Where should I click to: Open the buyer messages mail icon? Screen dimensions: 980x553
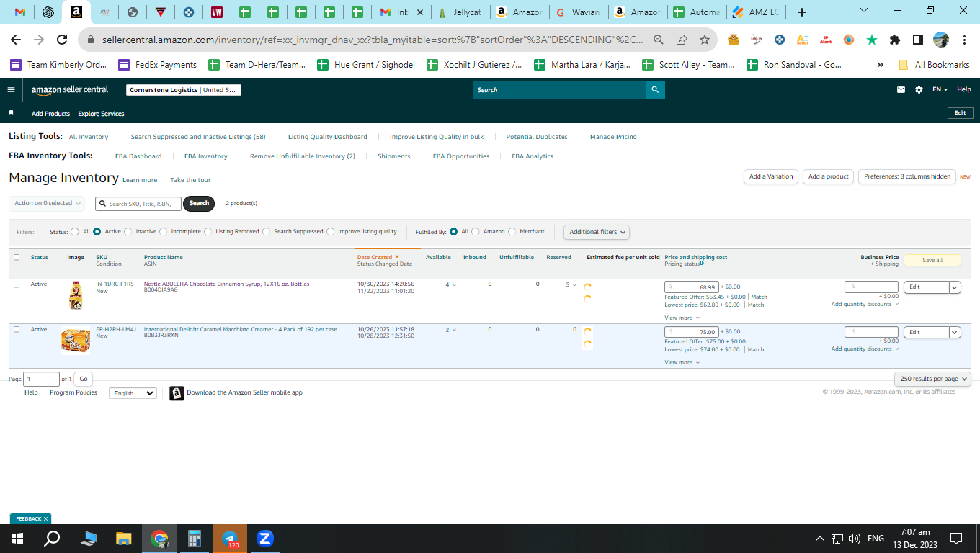pyautogui.click(x=901, y=90)
